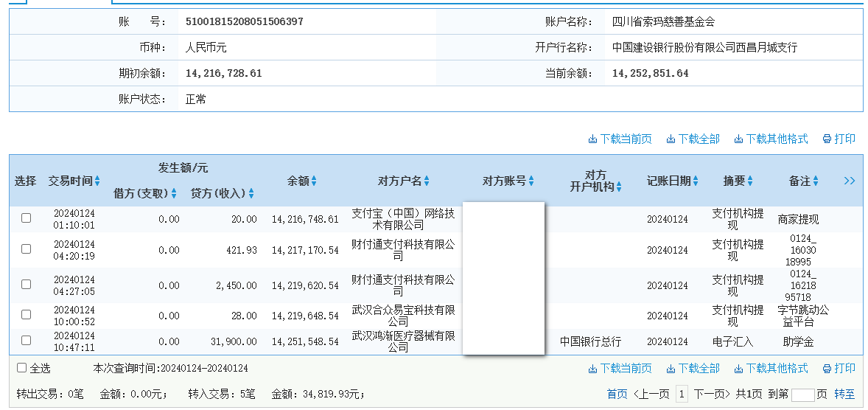The image size is (868, 410).
Task: Click counterparty 武汉鸿渐医疗器械有限公司
Action: pos(404,341)
